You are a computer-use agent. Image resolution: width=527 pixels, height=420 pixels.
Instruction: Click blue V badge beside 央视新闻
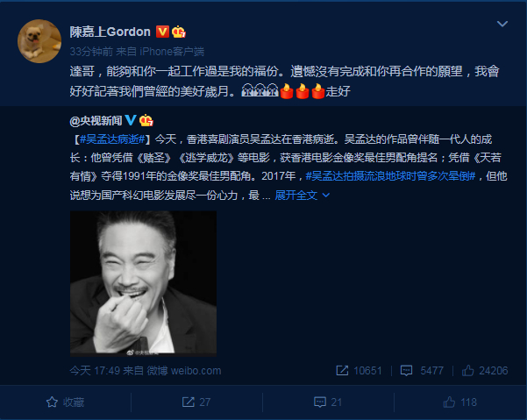point(131,120)
